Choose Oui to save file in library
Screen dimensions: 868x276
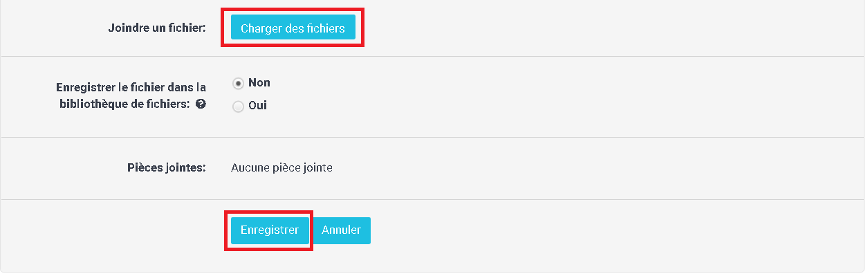click(239, 107)
